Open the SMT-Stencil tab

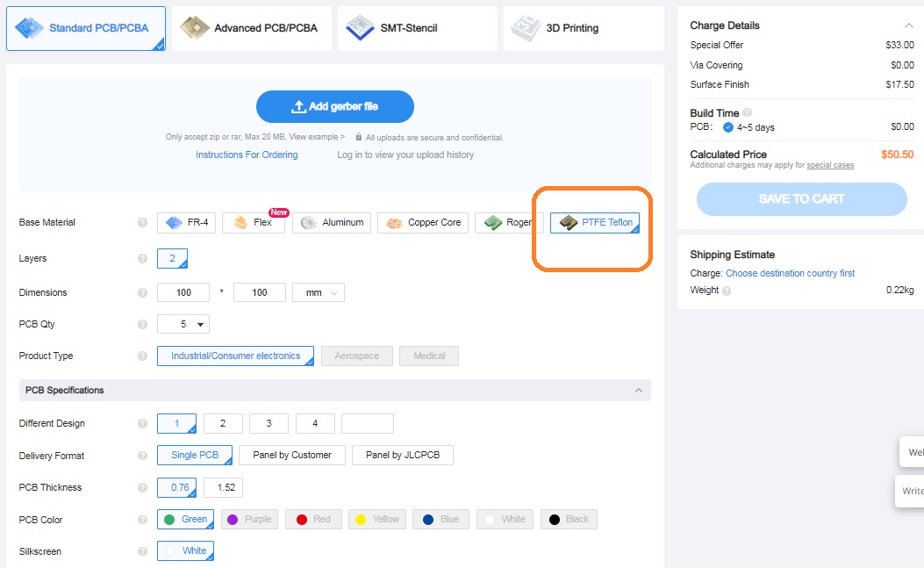(x=417, y=28)
